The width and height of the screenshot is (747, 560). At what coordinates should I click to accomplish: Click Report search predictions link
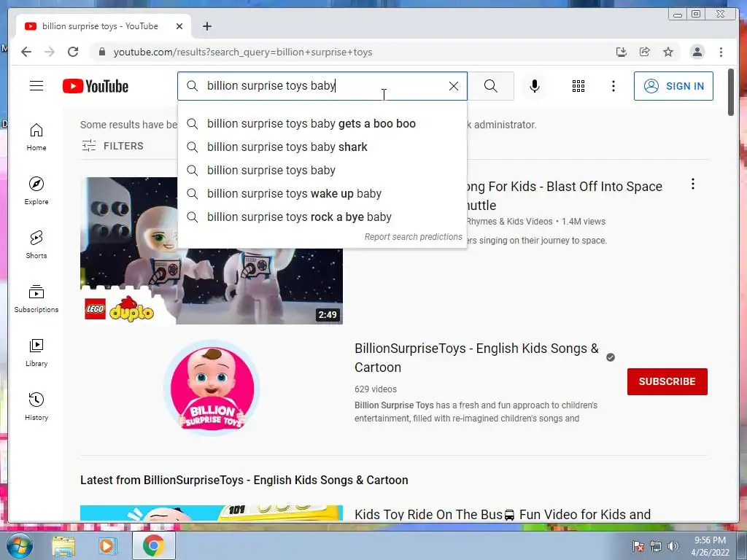click(x=413, y=237)
